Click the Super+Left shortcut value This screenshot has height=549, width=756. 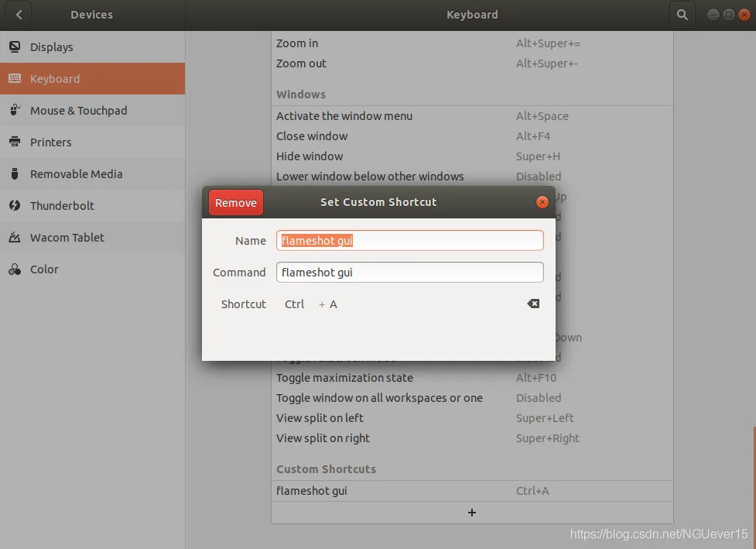545,418
